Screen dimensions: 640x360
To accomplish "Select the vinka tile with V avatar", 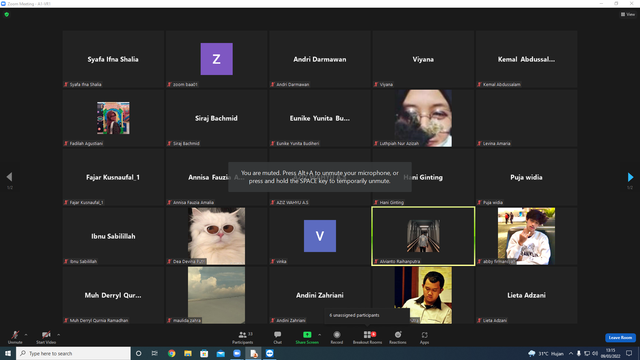I will [x=320, y=236].
